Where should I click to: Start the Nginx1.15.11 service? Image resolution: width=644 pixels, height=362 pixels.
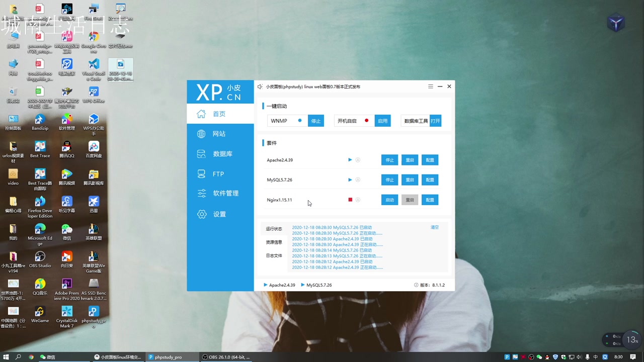tap(389, 200)
